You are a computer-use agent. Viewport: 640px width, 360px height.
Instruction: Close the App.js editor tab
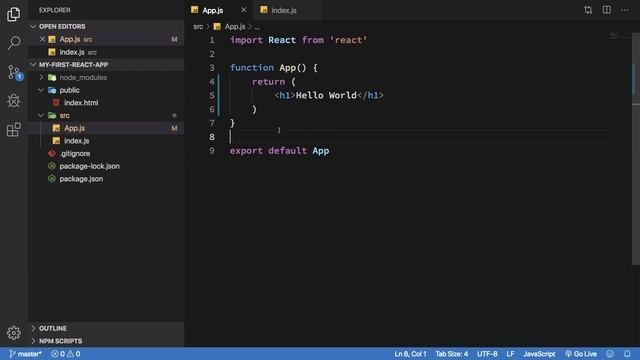pos(243,10)
